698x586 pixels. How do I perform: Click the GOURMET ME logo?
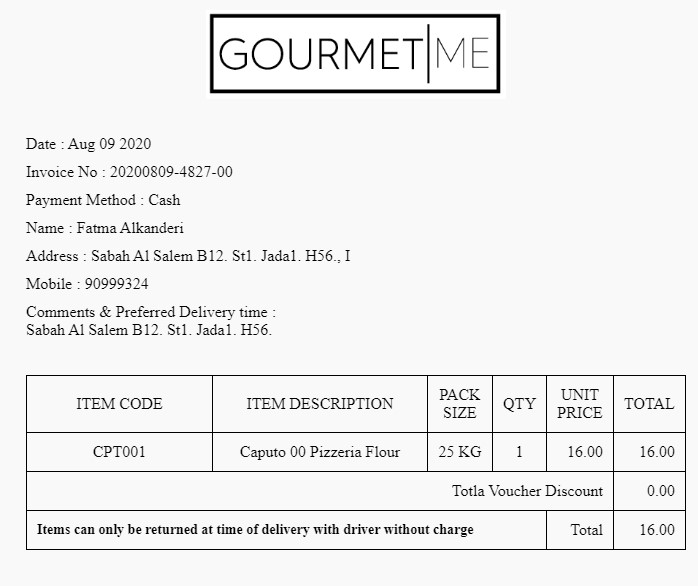click(355, 54)
